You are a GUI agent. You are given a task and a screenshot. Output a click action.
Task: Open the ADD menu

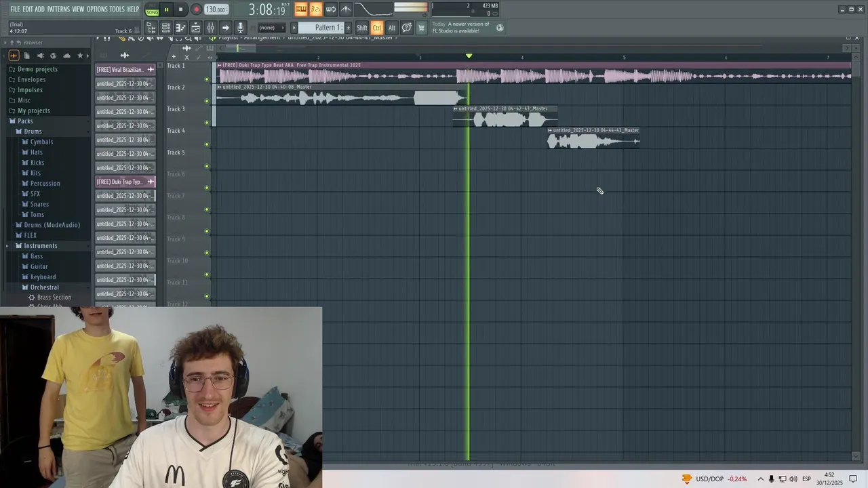[x=40, y=9]
